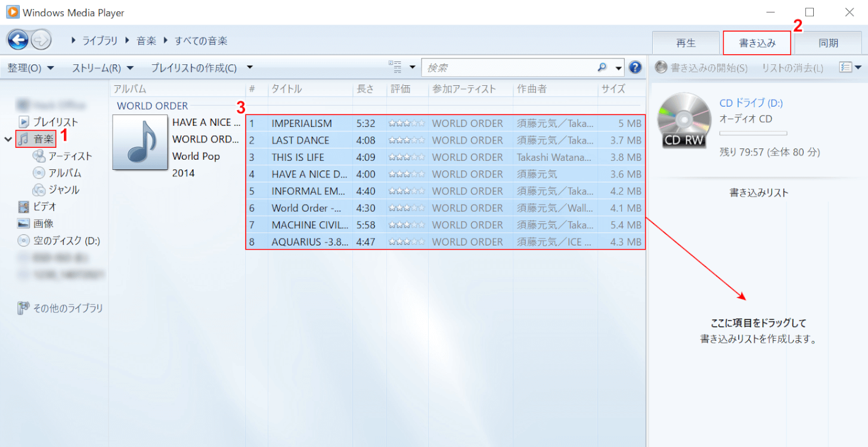Click the blue Back arrow button
This screenshot has height=447, width=868.
[18, 41]
